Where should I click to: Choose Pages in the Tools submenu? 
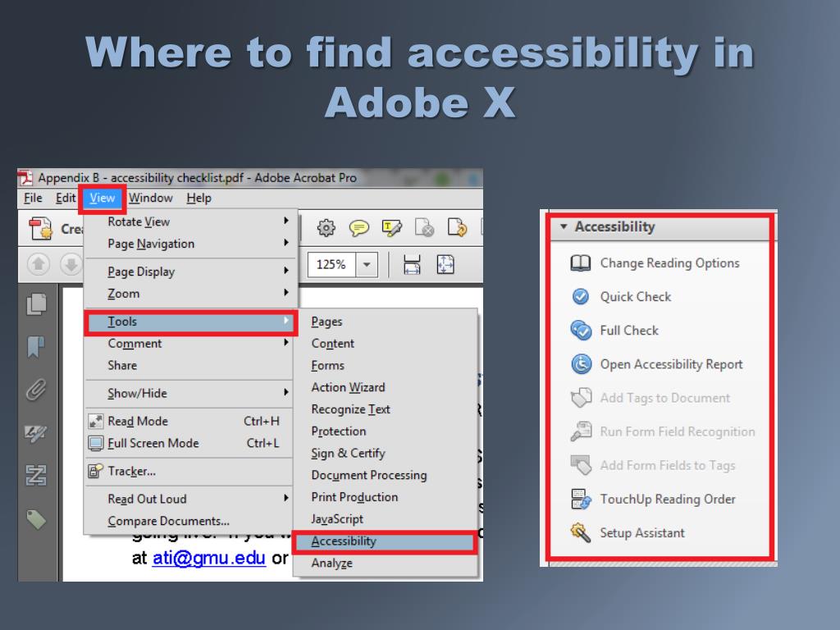(x=326, y=322)
